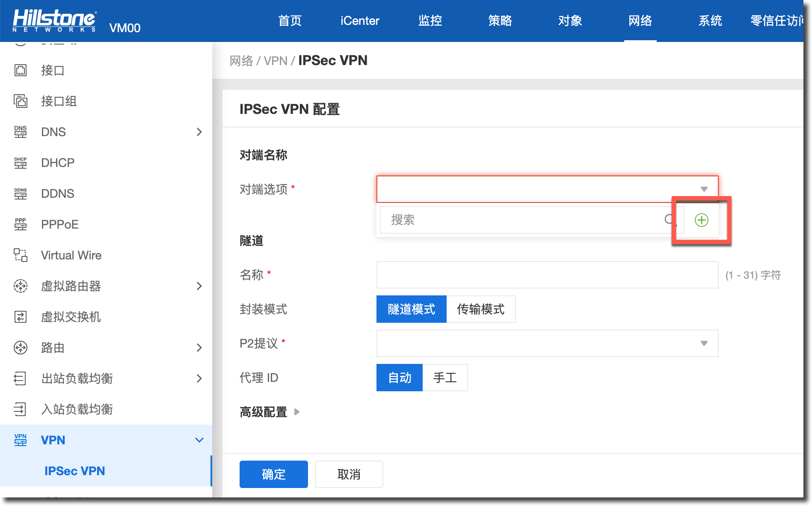
Task: Open the Virtual Wire sidebar icon
Action: (21, 255)
